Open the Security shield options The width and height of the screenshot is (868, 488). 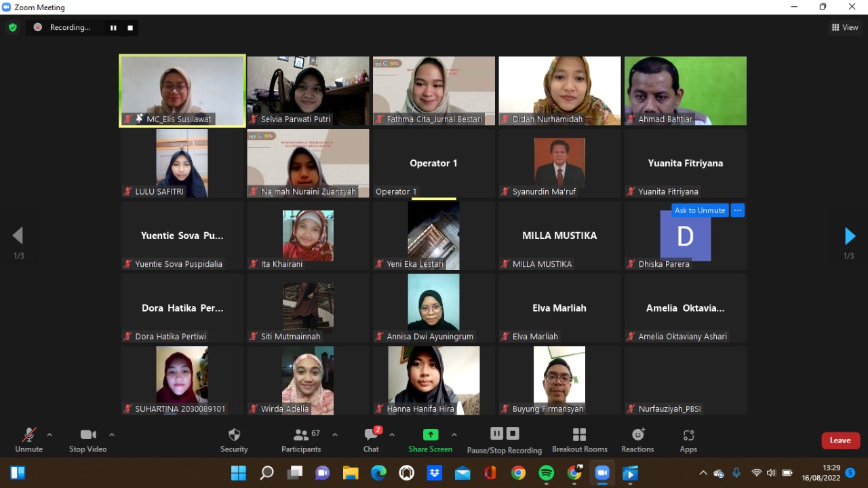point(234,440)
